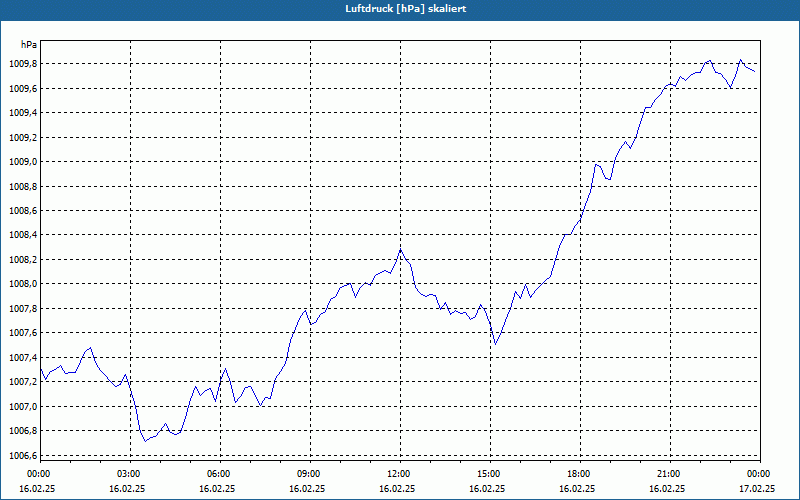Pick the y-axis tick "1007,2"
The height and width of the screenshot is (500, 800).
click(23, 382)
